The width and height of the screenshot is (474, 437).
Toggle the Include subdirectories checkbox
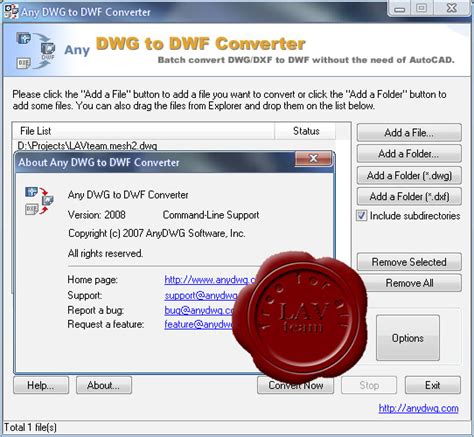click(x=361, y=216)
